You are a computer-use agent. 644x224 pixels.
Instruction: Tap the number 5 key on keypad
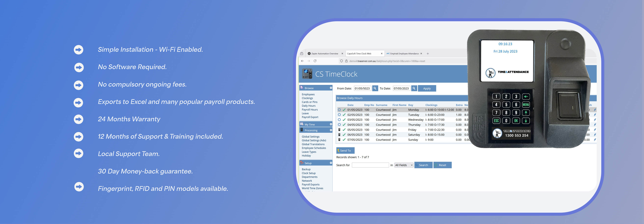pyautogui.click(x=506, y=105)
